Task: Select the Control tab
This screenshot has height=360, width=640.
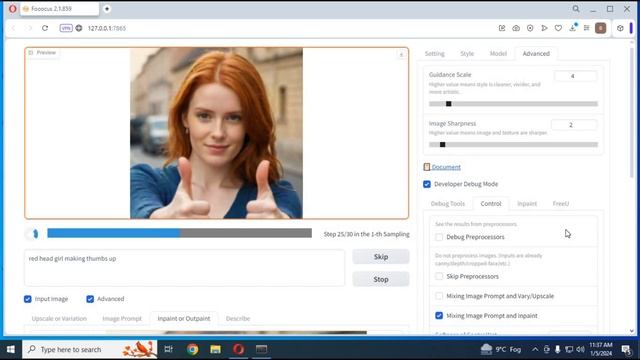Action: point(491,204)
